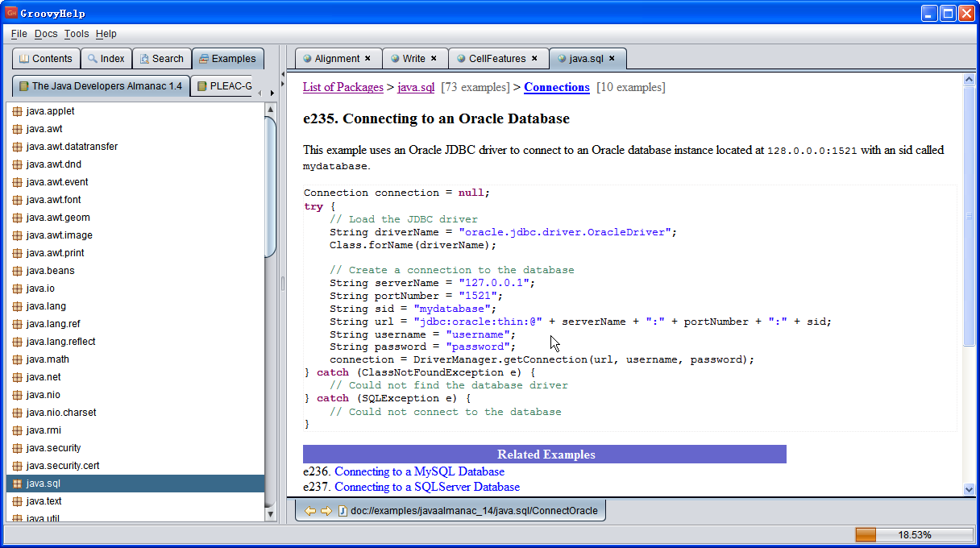This screenshot has width=980, height=548.
Task: Click the java.beans package icon
Action: click(17, 271)
